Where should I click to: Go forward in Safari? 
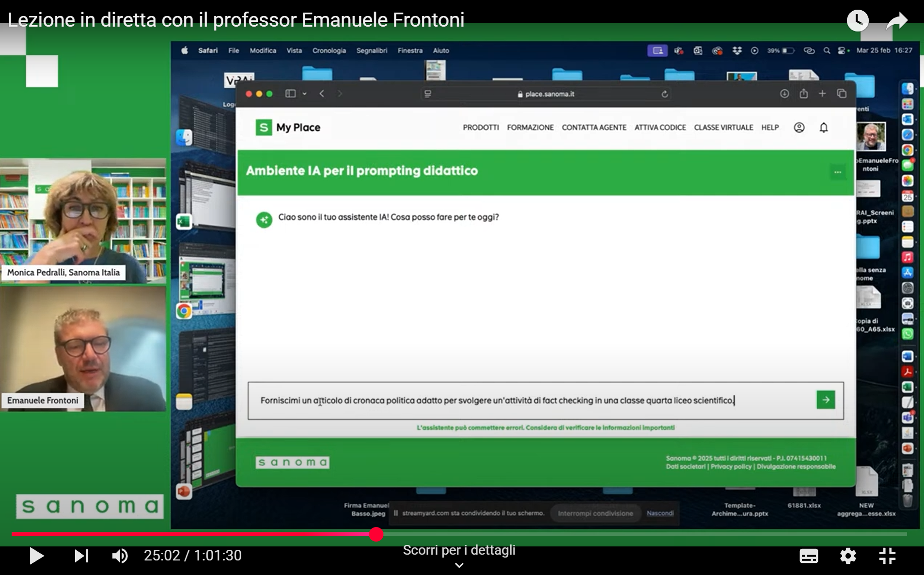[340, 93]
